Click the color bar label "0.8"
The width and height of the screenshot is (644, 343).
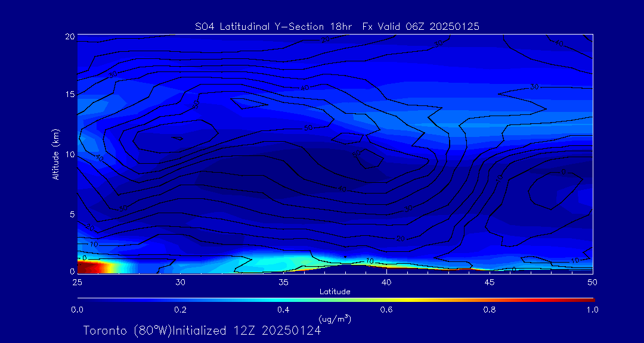pos(490,310)
